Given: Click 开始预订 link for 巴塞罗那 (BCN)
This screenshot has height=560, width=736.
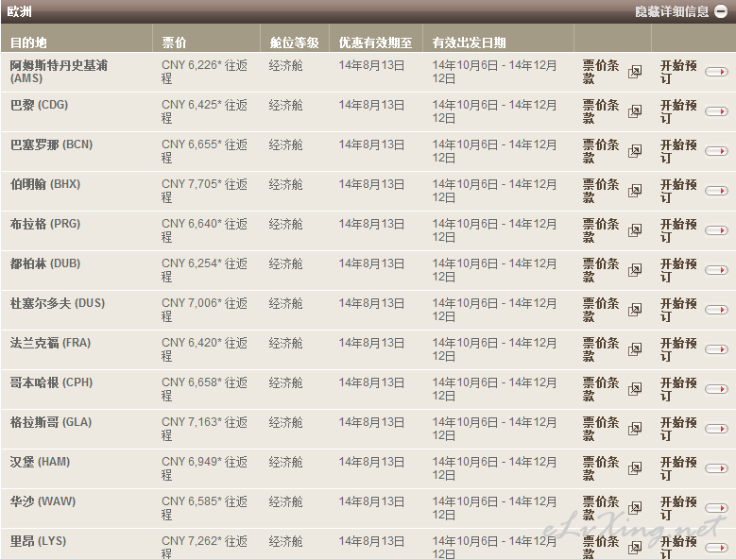Looking at the screenshot, I should click(x=678, y=151).
